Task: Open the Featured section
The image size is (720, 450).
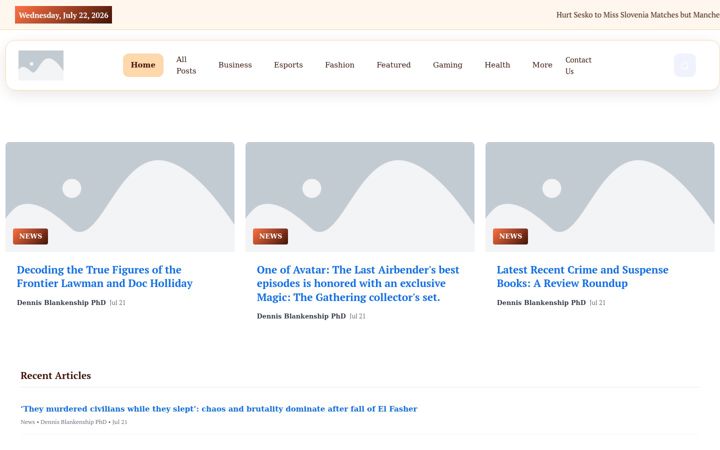Action: (x=394, y=65)
